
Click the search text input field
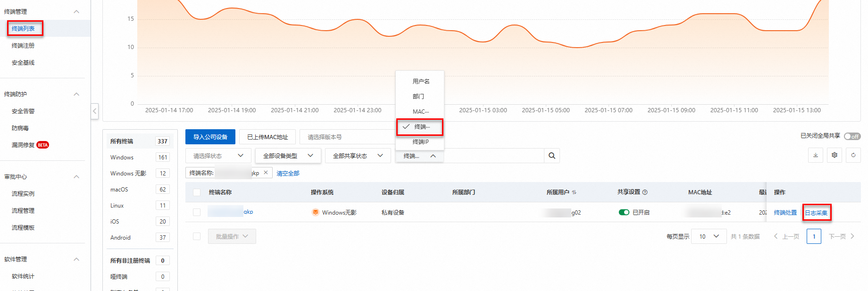click(493, 156)
